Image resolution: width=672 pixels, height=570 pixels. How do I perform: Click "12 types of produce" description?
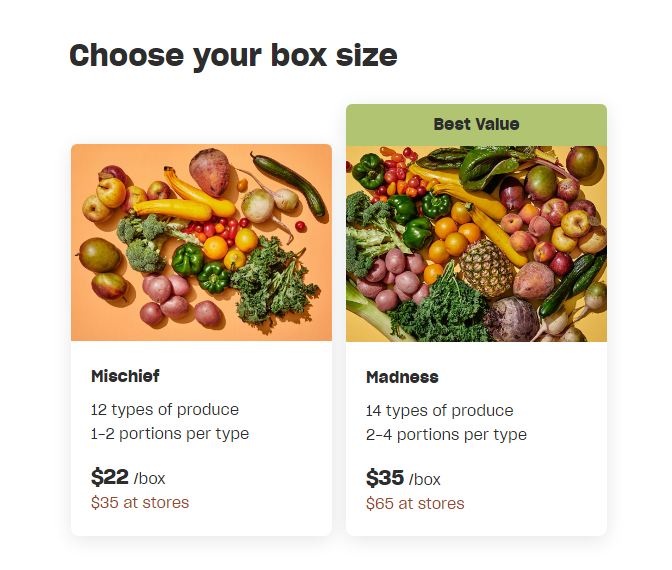tap(165, 409)
